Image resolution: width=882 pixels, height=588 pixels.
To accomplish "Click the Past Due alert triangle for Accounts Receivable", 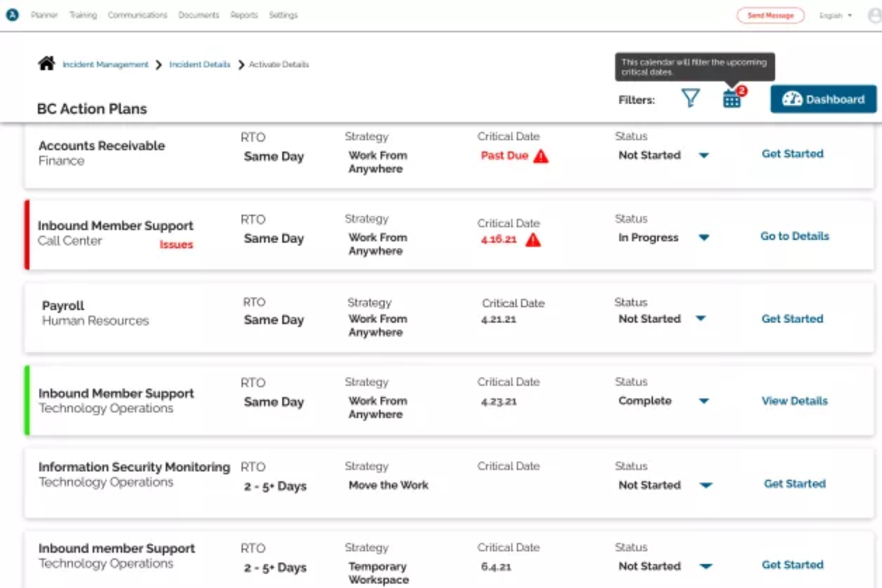I will pos(540,155).
